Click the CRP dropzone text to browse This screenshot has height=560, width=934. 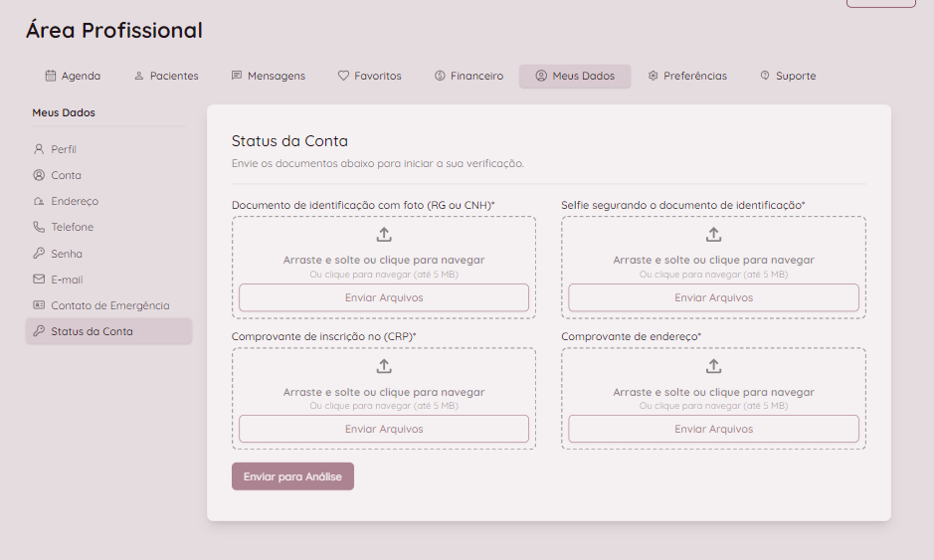384,392
